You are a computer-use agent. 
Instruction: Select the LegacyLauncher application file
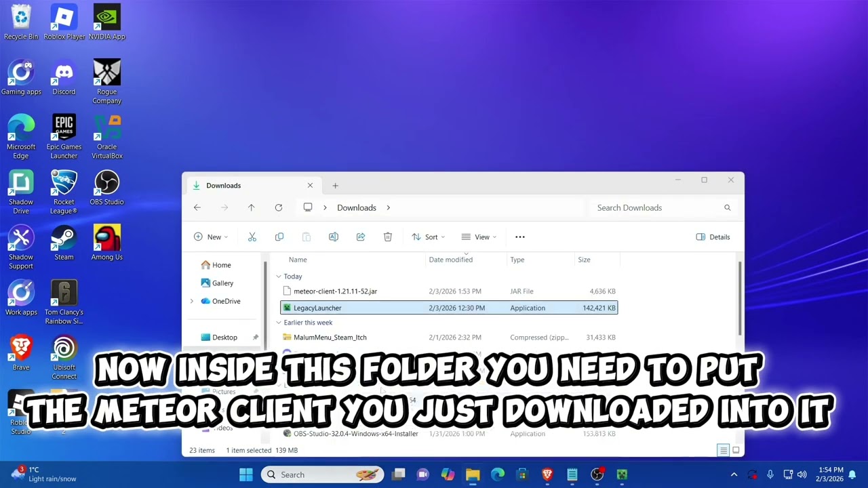(x=449, y=308)
